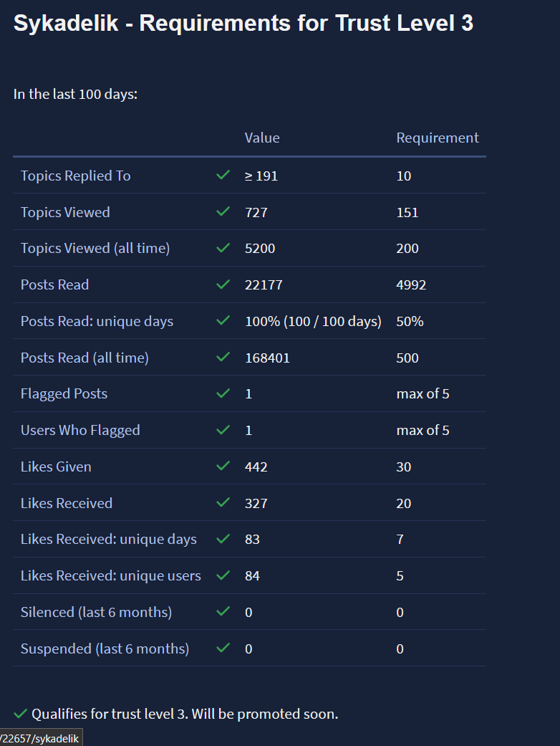Click the Likes Received: unique days label
This screenshot has height=746, width=560.
coord(108,539)
